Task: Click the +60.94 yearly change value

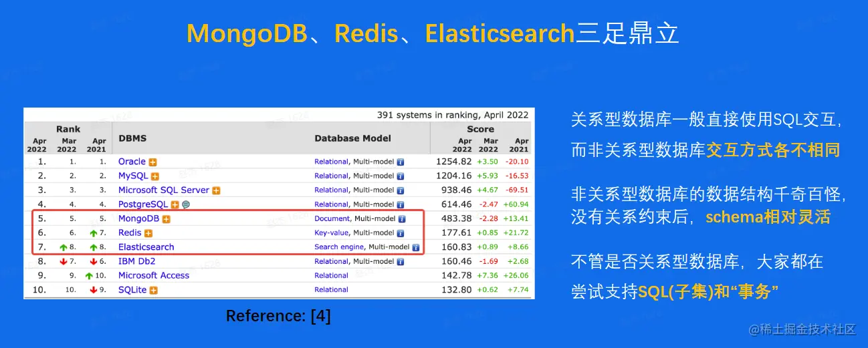Action: pos(516,204)
